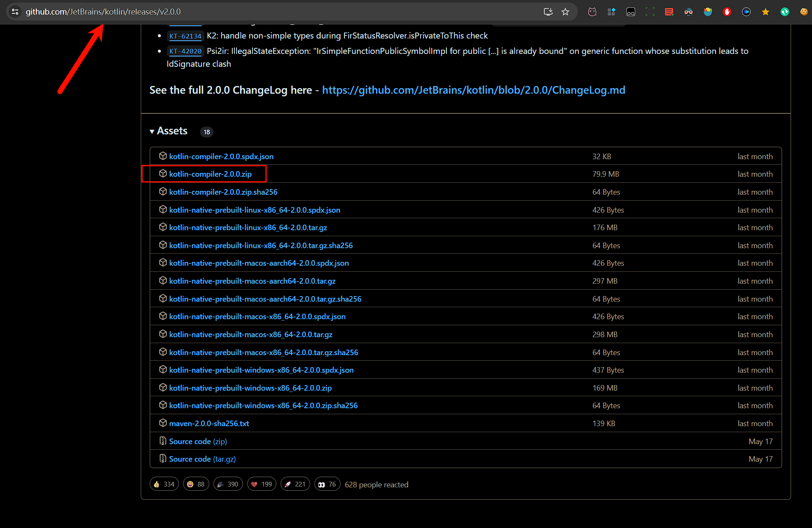
Task: Click the package icon beside kotlin-compiler-2.0.0.zip
Action: click(x=163, y=174)
